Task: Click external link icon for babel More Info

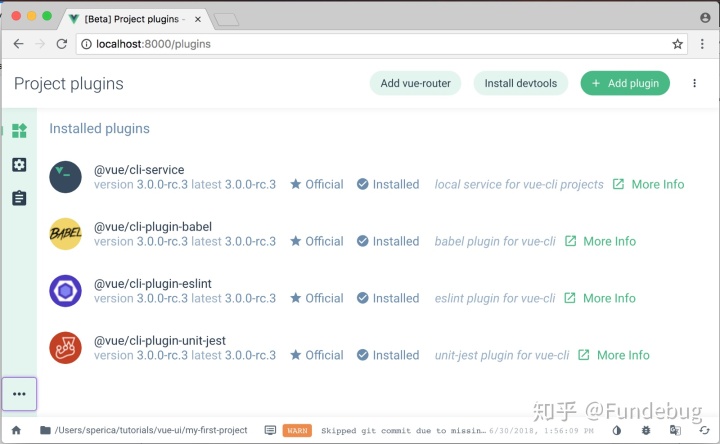Action: pos(570,241)
